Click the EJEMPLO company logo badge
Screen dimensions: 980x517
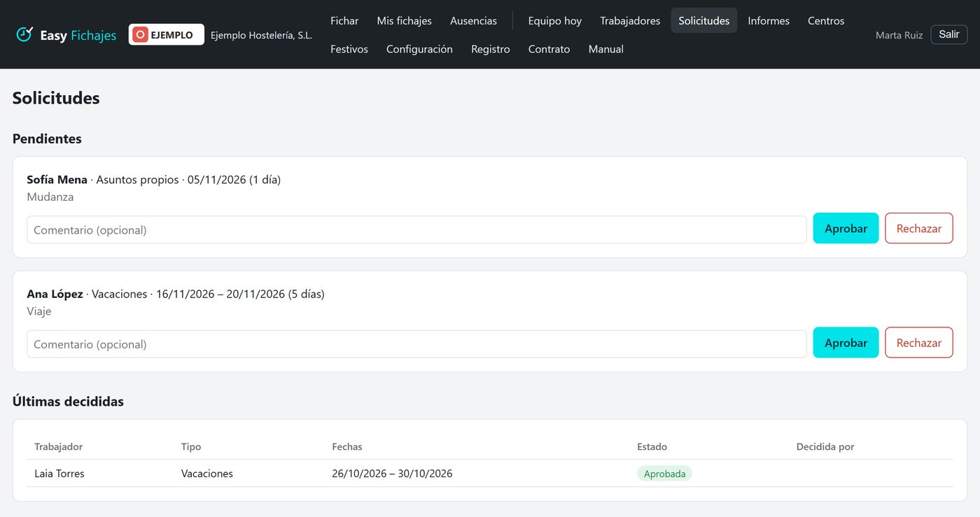[167, 34]
